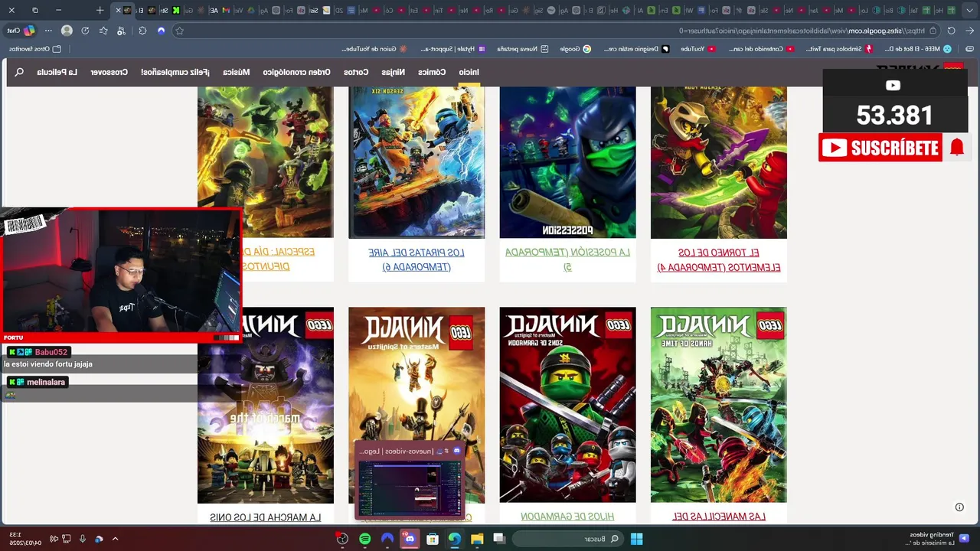Add page to favorites with star icon
Viewport: 980px width, 551px height.
[179, 31]
